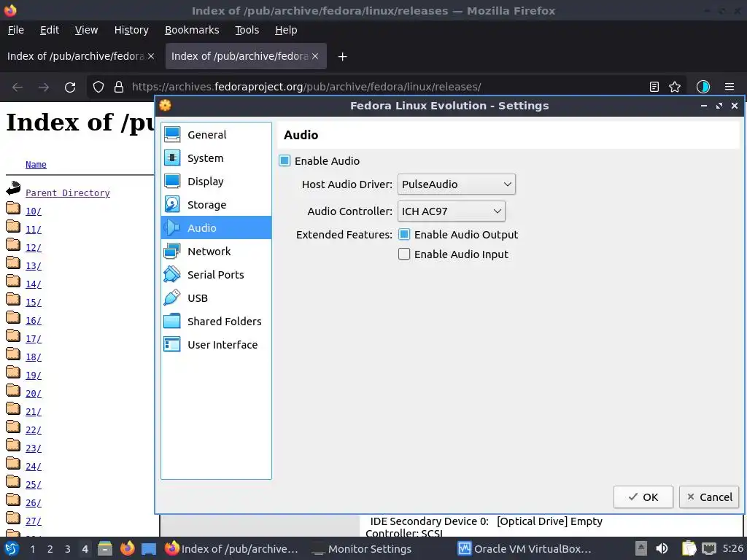Bookmark this page with the star

675,87
